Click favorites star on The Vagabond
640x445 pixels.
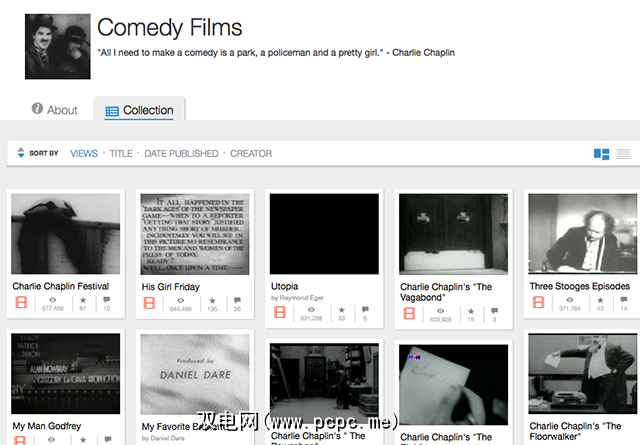(x=471, y=311)
